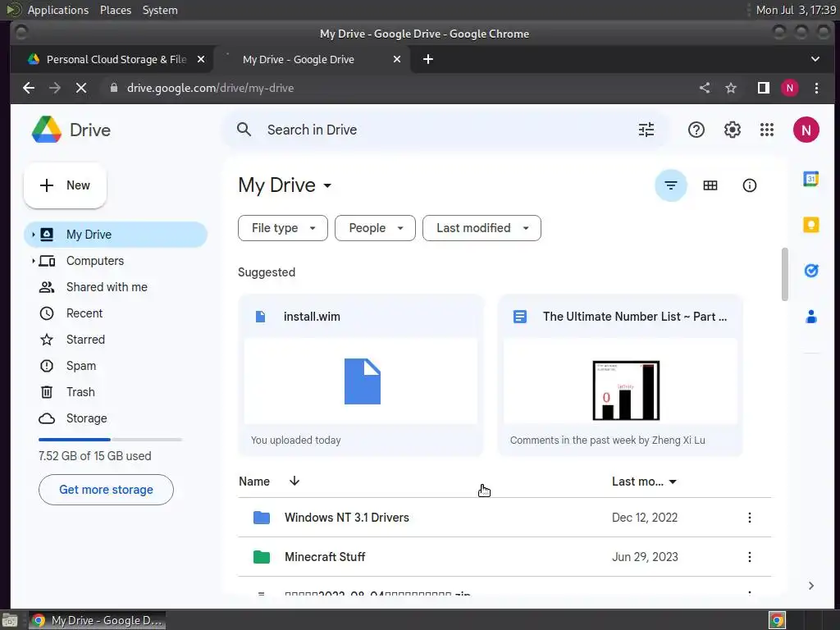
Task: Expand Computers tree arrow
Action: (x=33, y=261)
